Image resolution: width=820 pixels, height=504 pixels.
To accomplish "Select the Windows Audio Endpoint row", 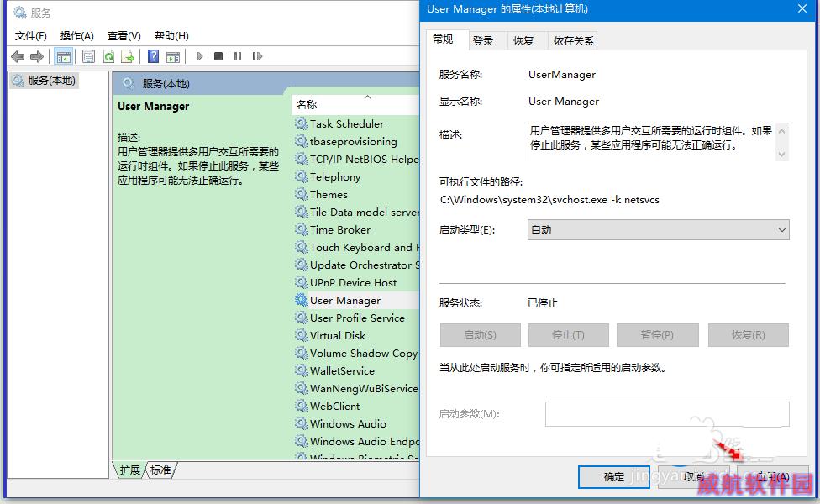I will point(357,442).
